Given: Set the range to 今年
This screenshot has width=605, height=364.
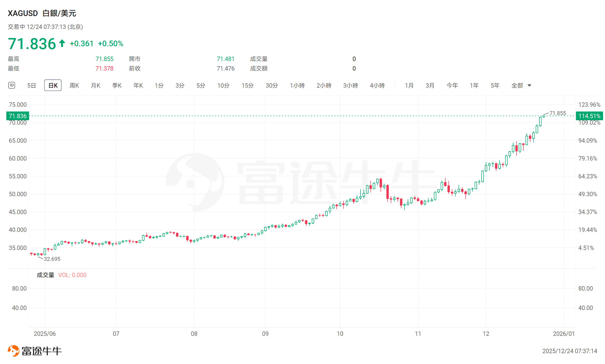Looking at the screenshot, I should click(x=452, y=85).
